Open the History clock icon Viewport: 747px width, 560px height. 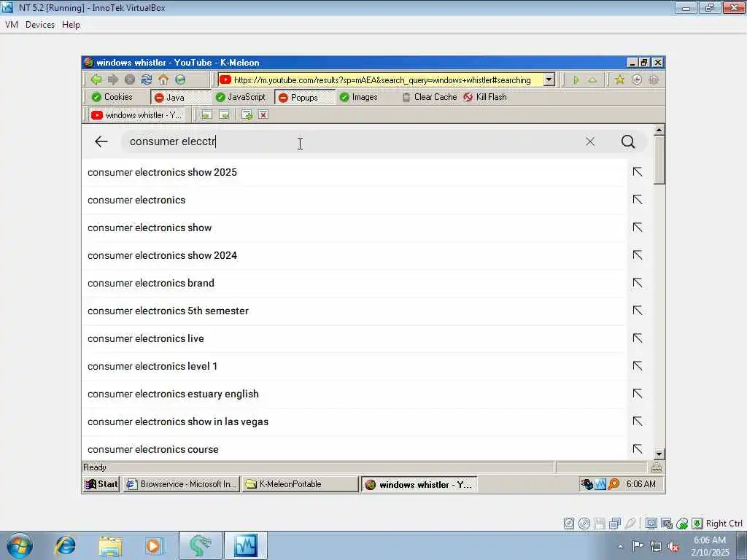(636, 79)
